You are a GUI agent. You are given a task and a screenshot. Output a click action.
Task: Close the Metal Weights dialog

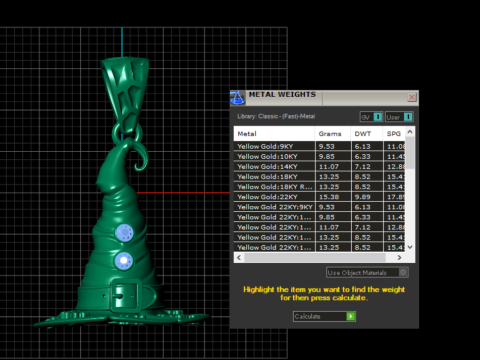412,97
